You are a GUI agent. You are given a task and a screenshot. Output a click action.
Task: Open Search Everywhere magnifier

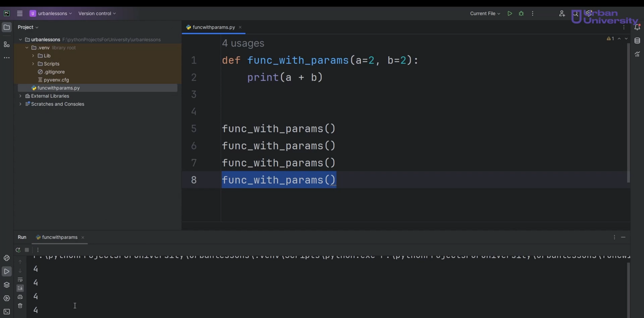575,13
